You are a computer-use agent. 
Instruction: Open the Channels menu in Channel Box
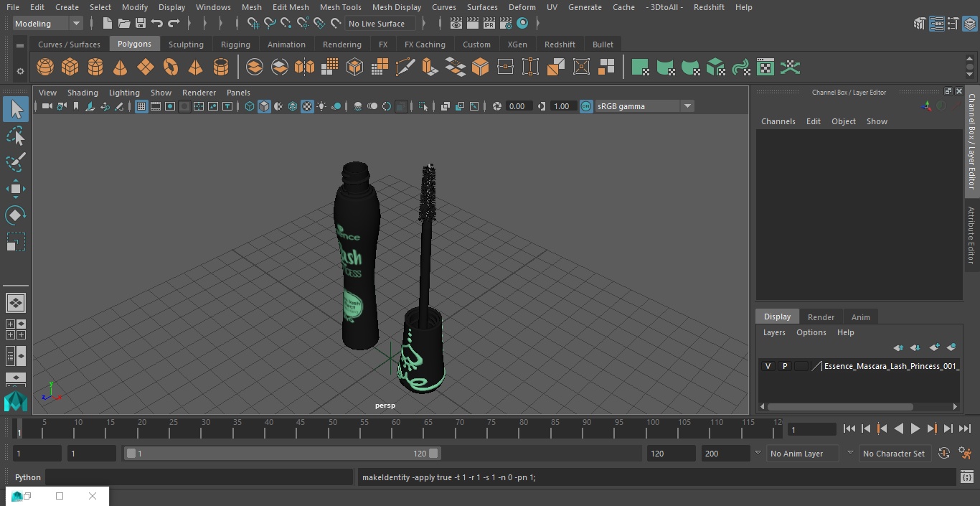[778, 121]
